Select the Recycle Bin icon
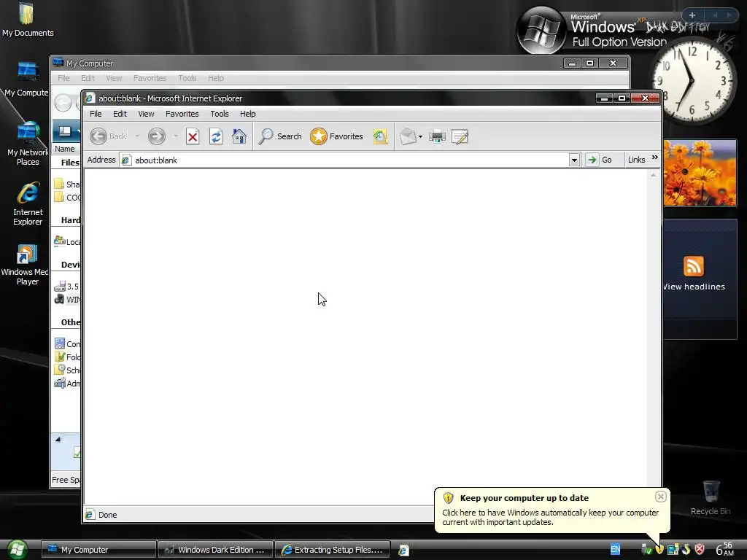The height and width of the screenshot is (560, 747). (711, 497)
